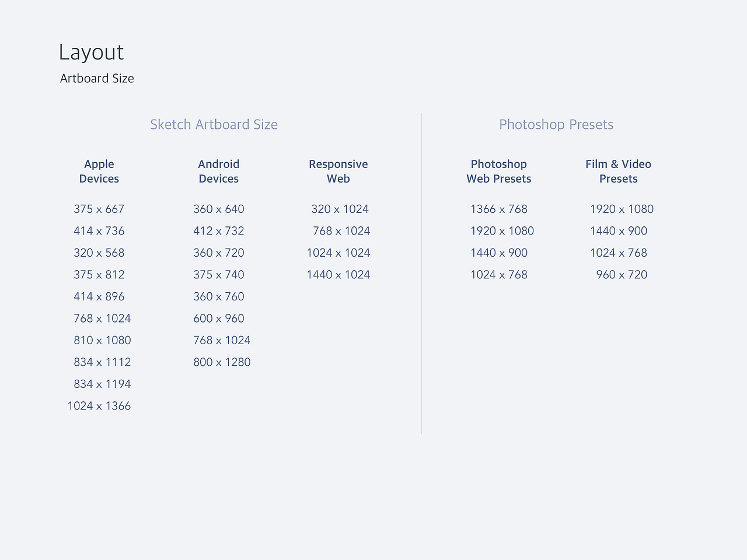The height and width of the screenshot is (560, 747).
Task: Click the Responsive Web column header
Action: [338, 171]
